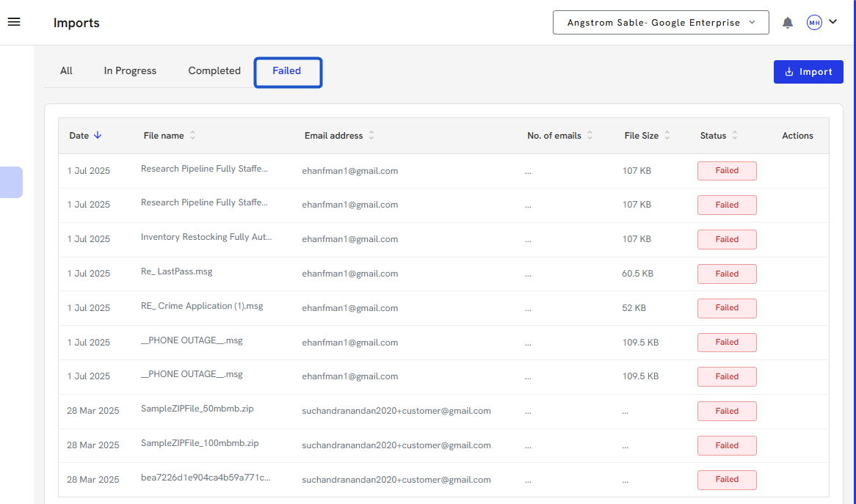856x504 pixels.
Task: Select the Failed tab
Action: [x=287, y=71]
